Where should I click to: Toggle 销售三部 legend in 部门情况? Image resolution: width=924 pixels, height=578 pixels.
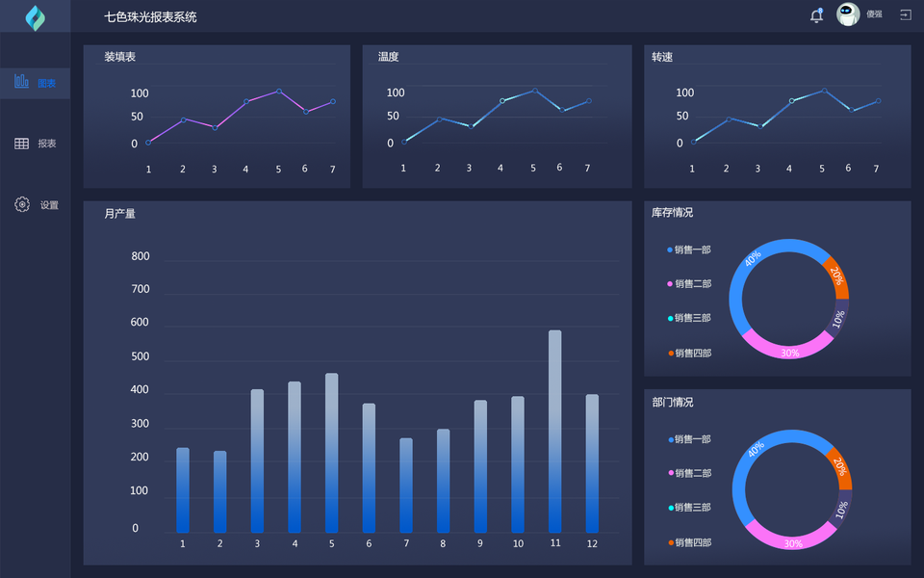[690, 508]
